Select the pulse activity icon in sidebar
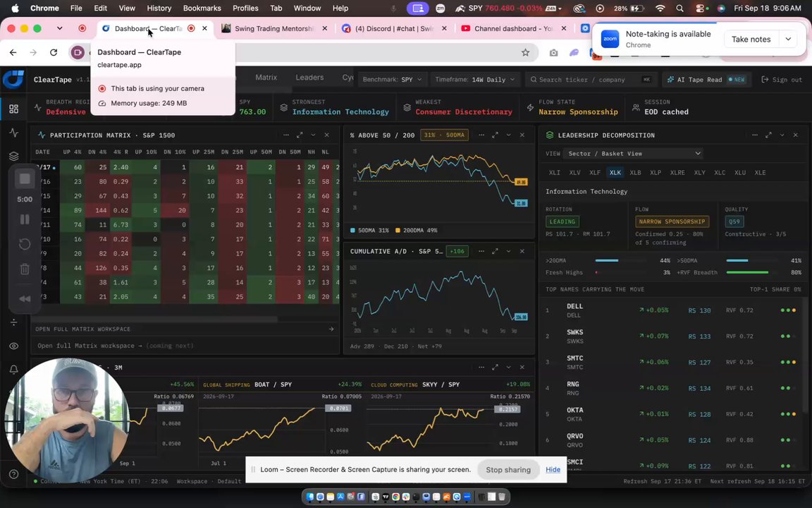The image size is (812, 508). point(14,133)
